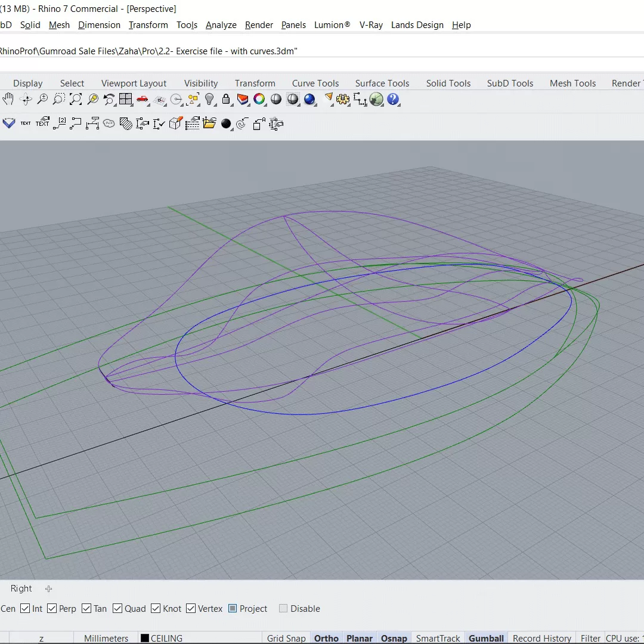Screen dimensions: 644x644
Task: Switch to the Surface Tools toolbar tab
Action: (382, 83)
